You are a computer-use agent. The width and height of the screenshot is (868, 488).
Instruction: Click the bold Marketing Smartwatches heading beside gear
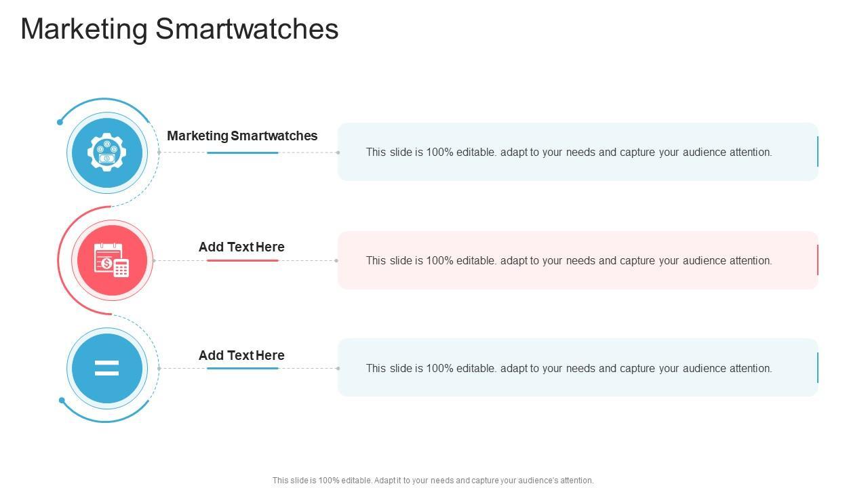coord(242,136)
